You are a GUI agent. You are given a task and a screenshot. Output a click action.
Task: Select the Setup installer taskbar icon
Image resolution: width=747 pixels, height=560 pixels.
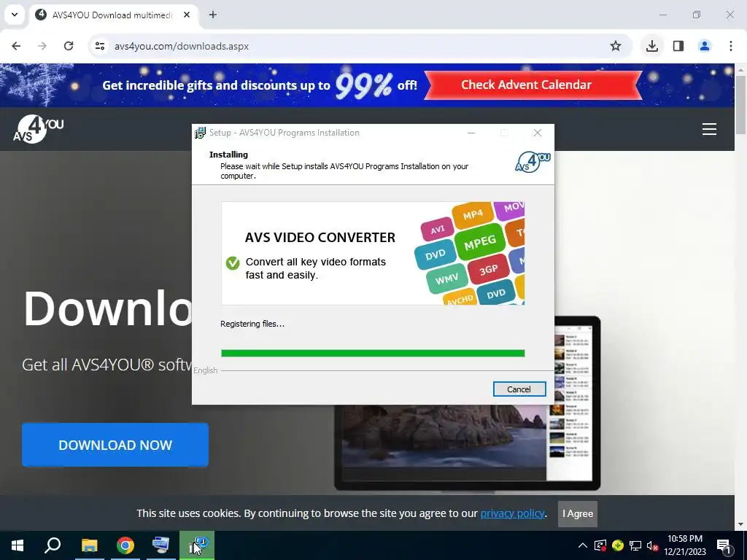[197, 545]
